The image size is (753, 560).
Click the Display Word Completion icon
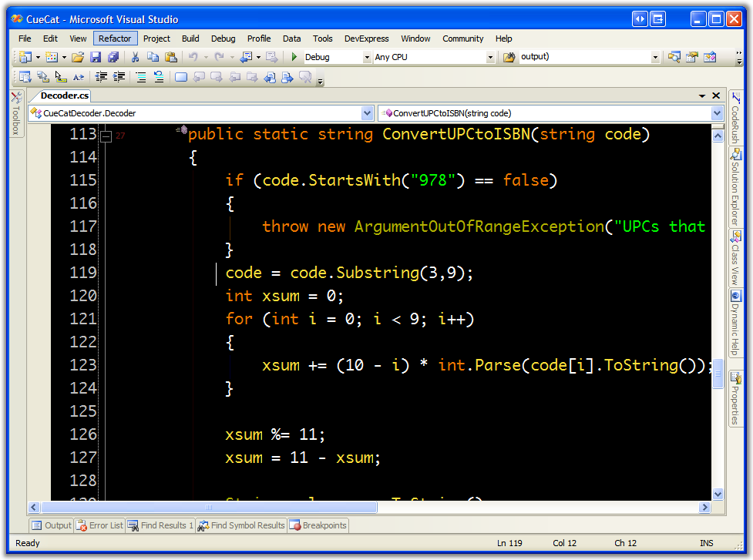tap(79, 77)
